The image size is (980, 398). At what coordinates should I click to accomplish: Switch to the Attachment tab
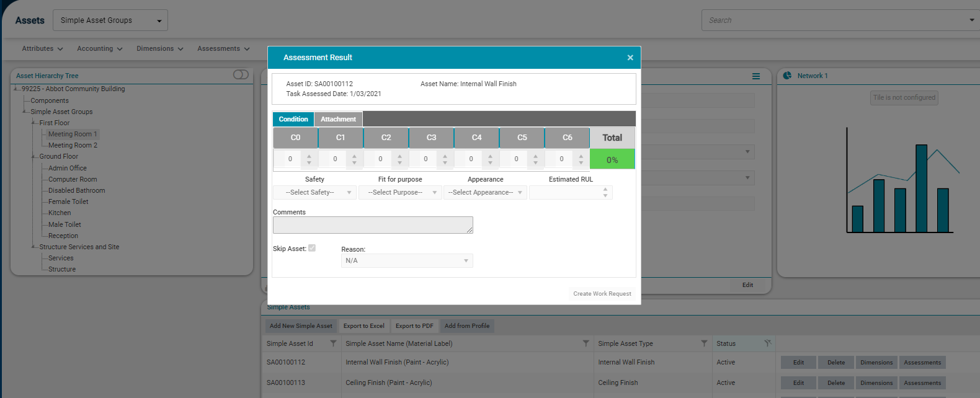tap(338, 119)
